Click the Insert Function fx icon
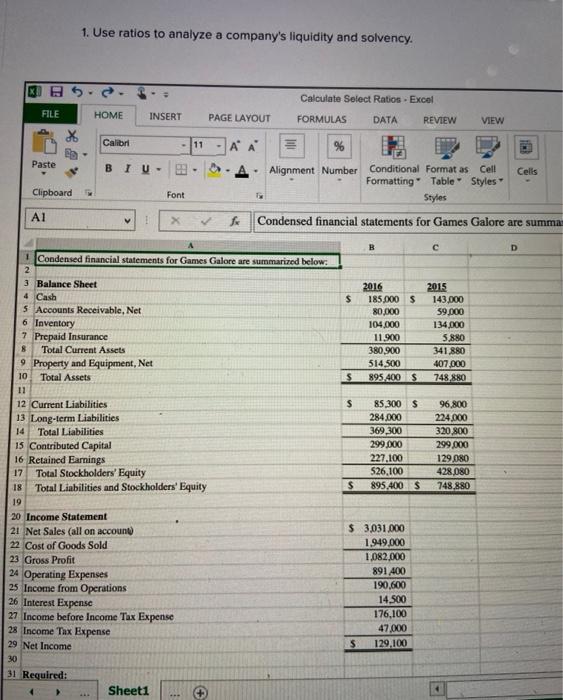This screenshot has height=700, width=563. click(235, 221)
